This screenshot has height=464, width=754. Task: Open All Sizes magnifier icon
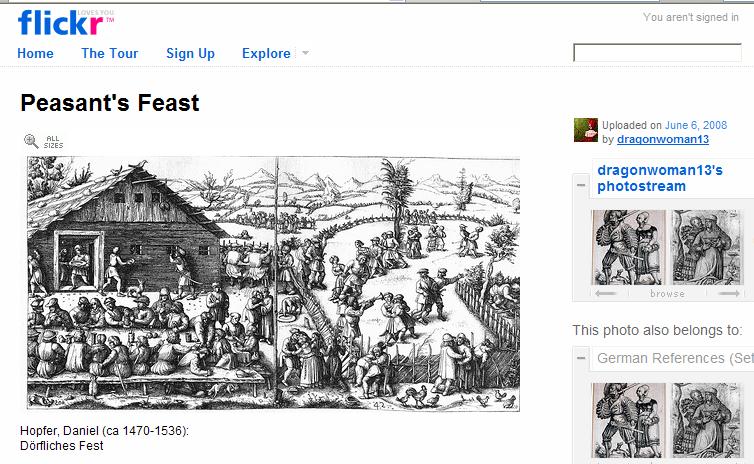[31, 141]
